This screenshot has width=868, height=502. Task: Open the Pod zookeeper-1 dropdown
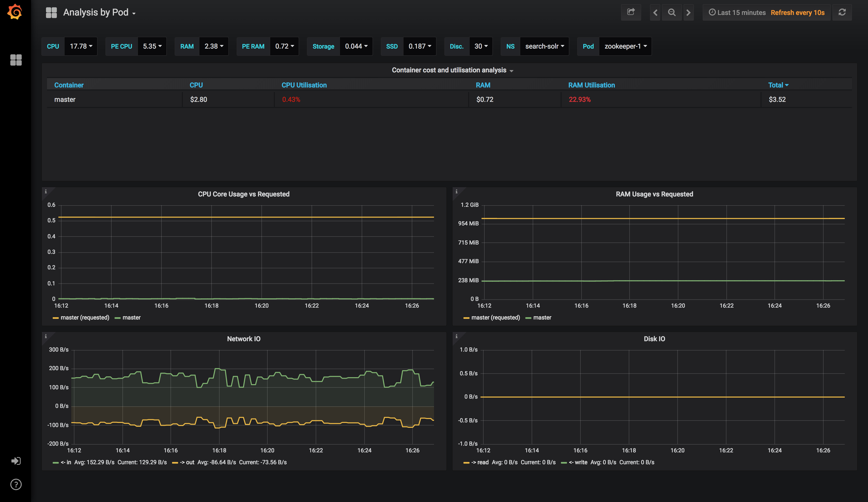625,46
